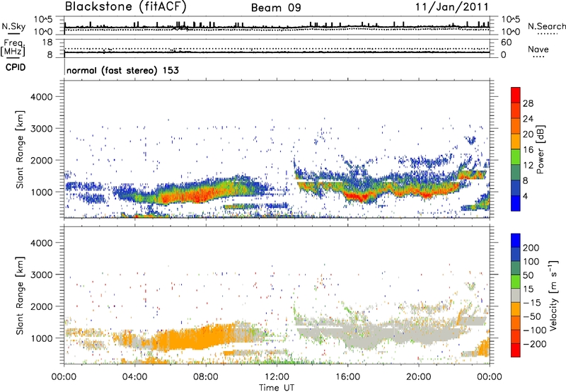Click the "Velocity [m s-1]" colorbar title
Screen dimensions: 566x392
(x=553, y=295)
